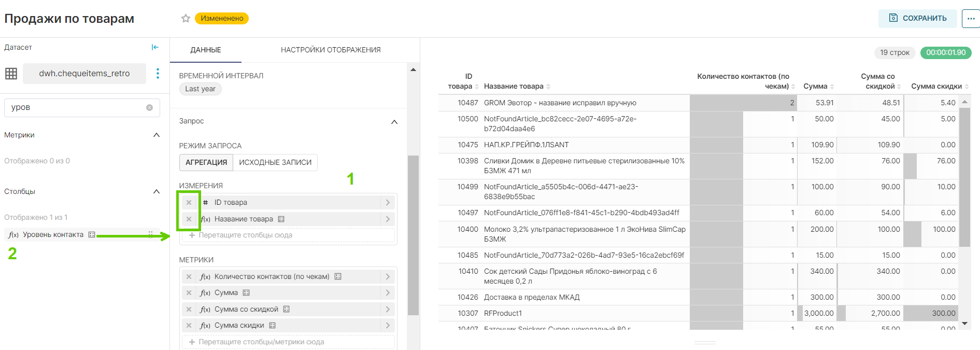Switch query mode to 'Исходные записи'
980x350 pixels.
pos(275,162)
